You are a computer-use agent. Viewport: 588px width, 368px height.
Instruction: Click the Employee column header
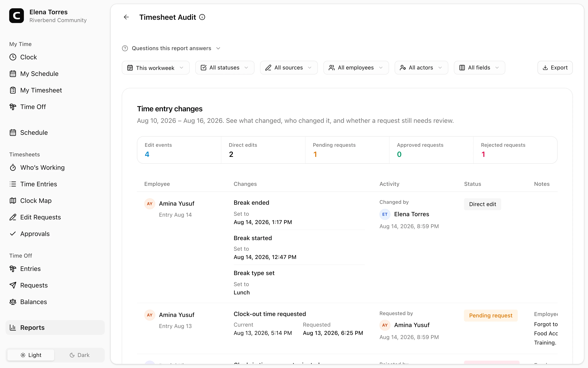click(157, 184)
